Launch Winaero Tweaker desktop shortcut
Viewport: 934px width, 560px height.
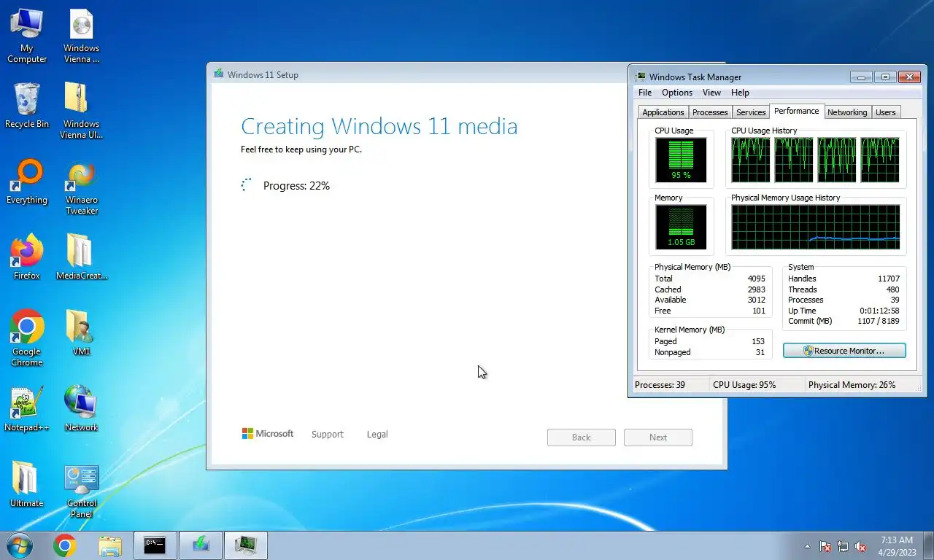(82, 188)
